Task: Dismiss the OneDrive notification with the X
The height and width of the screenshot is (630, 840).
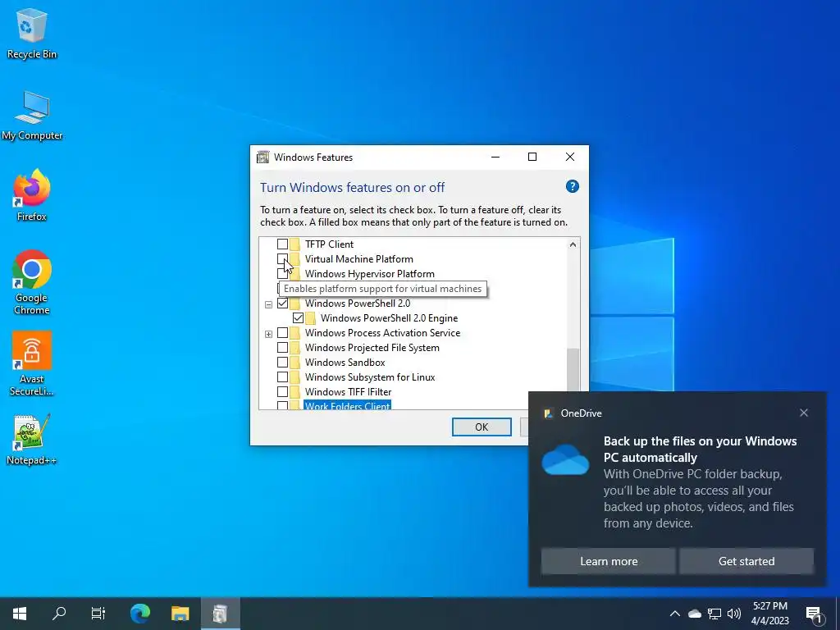Action: [x=804, y=413]
